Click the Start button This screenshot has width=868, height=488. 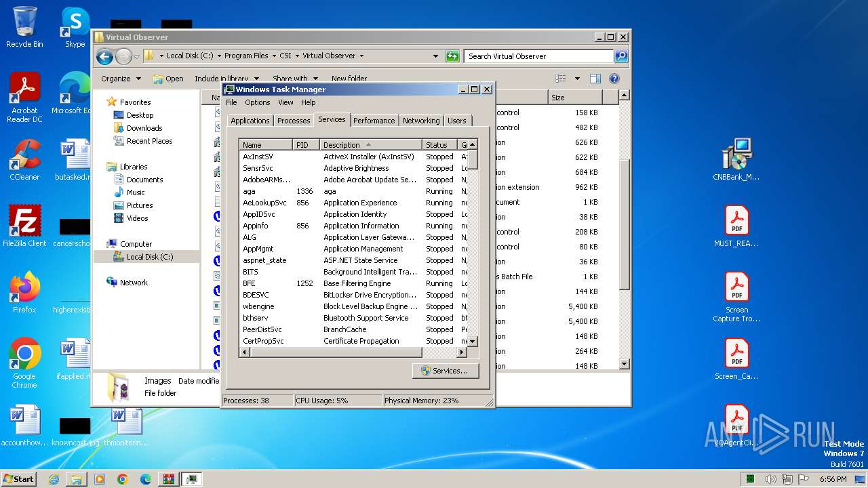click(18, 479)
